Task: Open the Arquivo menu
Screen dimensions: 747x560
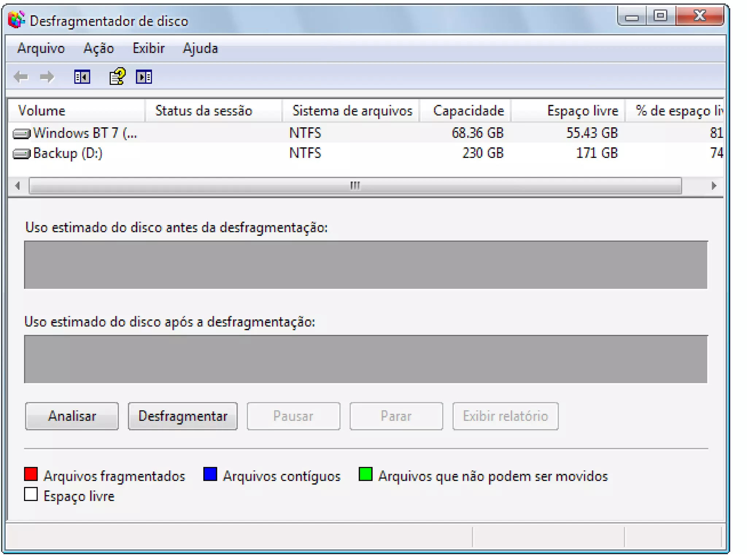Action: point(41,48)
